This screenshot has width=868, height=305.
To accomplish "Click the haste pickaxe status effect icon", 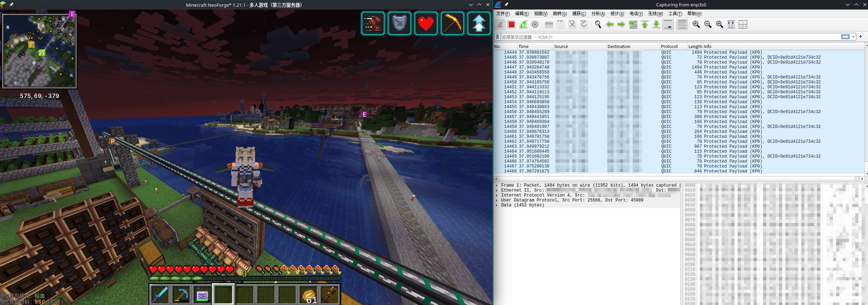I will 452,23.
